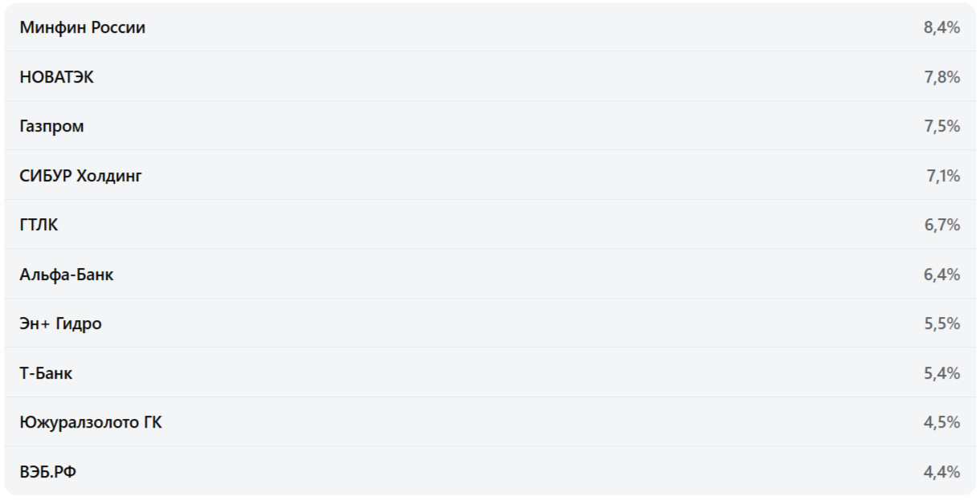Viewport: 980px width, 500px height.
Task: Open the Альфа-Банк entry
Action: coord(67,274)
